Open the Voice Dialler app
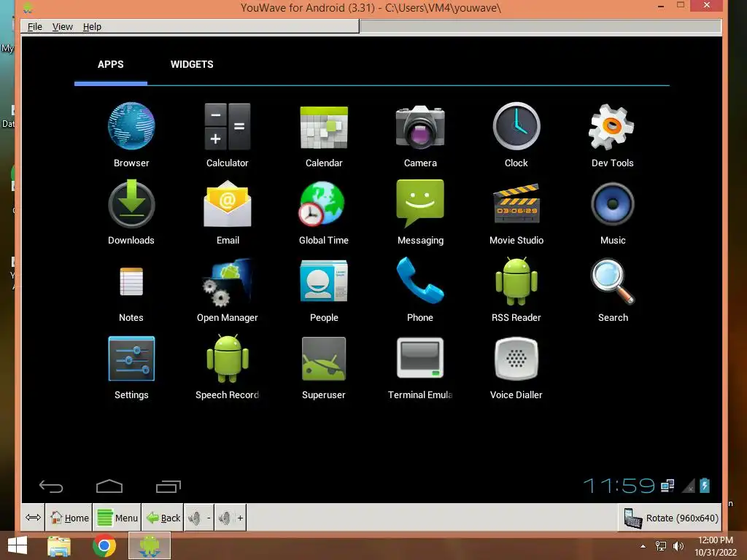This screenshot has height=560, width=747. point(516,367)
